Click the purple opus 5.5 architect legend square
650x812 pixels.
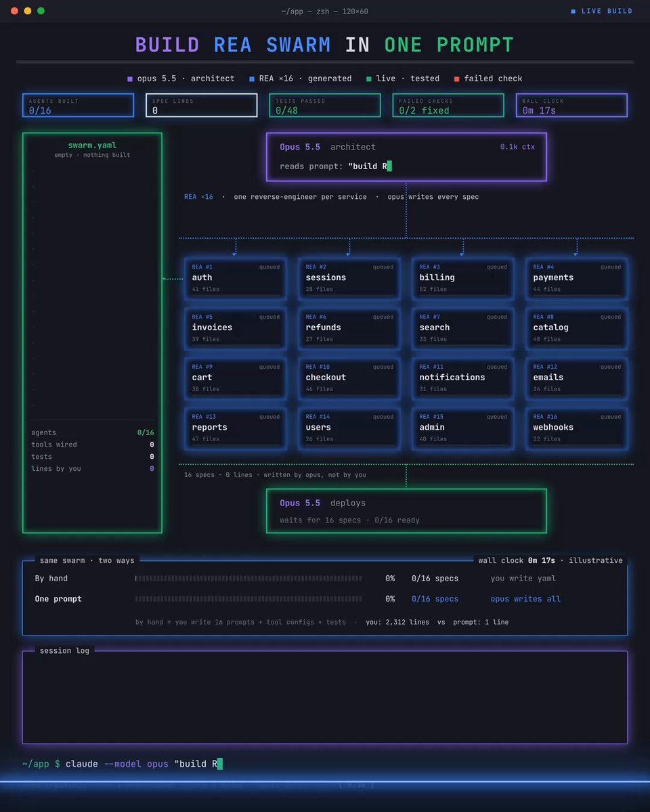[x=130, y=78]
